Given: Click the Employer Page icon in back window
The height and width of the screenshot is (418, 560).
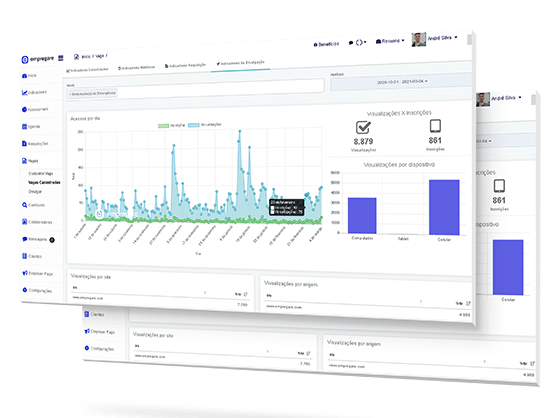Looking at the screenshot, I should [87, 331].
